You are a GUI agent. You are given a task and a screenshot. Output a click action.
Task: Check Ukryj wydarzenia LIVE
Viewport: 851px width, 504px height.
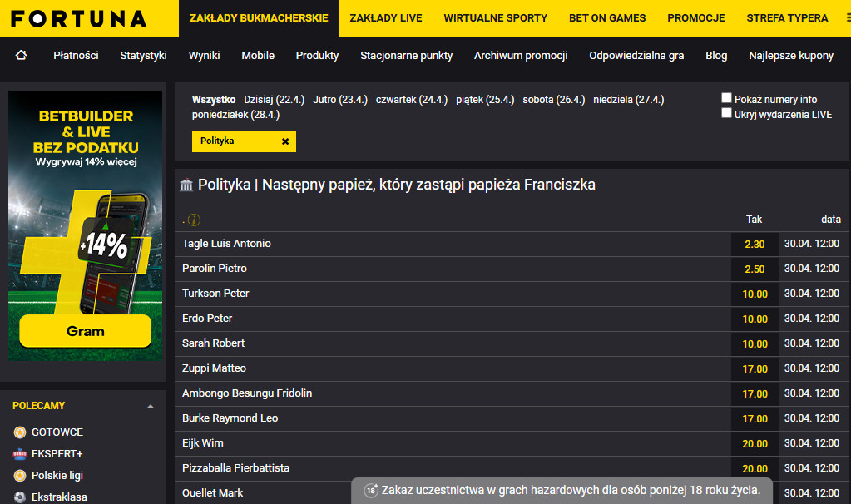(x=726, y=113)
